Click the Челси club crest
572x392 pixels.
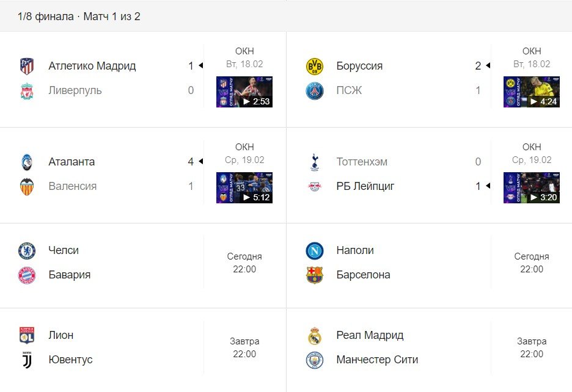pos(26,250)
